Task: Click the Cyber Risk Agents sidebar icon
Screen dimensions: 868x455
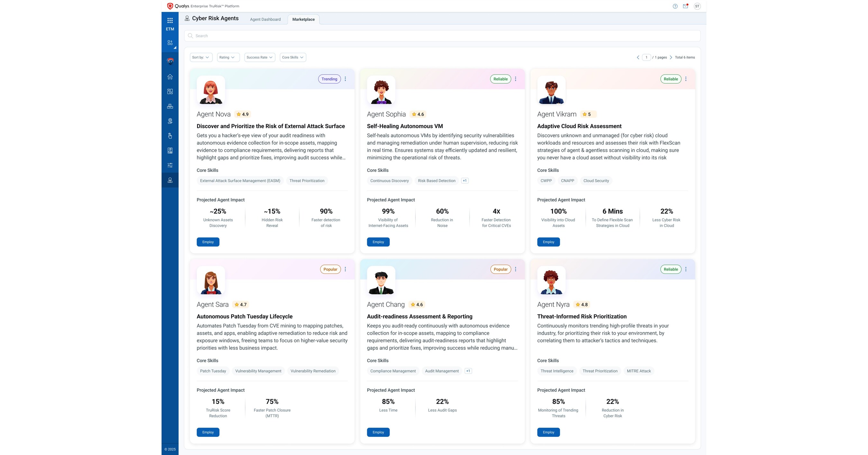Action: point(170,180)
